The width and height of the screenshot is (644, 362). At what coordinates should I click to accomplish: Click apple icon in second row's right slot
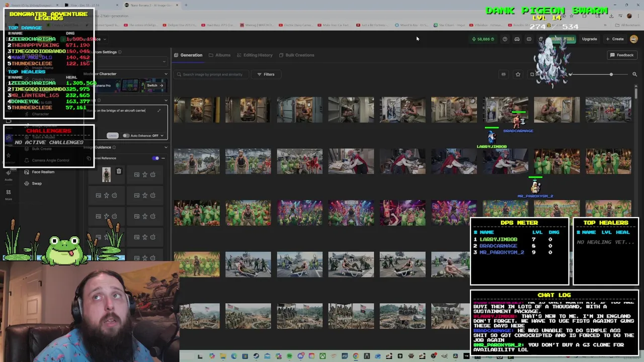[153, 195]
